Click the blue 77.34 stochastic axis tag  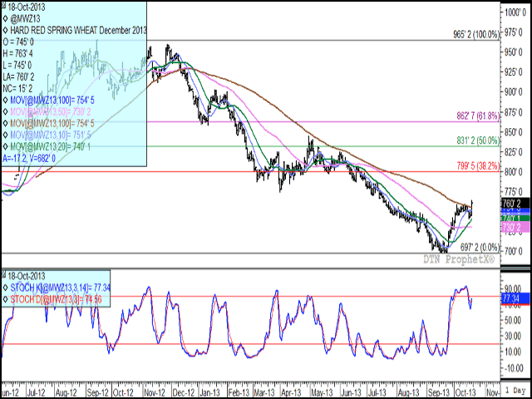(515, 298)
